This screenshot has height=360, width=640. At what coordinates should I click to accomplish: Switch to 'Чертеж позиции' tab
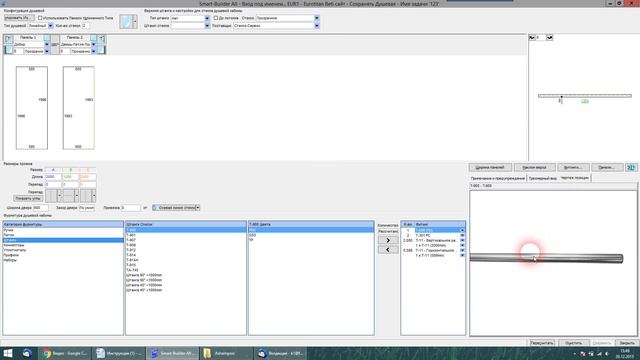coord(574,178)
